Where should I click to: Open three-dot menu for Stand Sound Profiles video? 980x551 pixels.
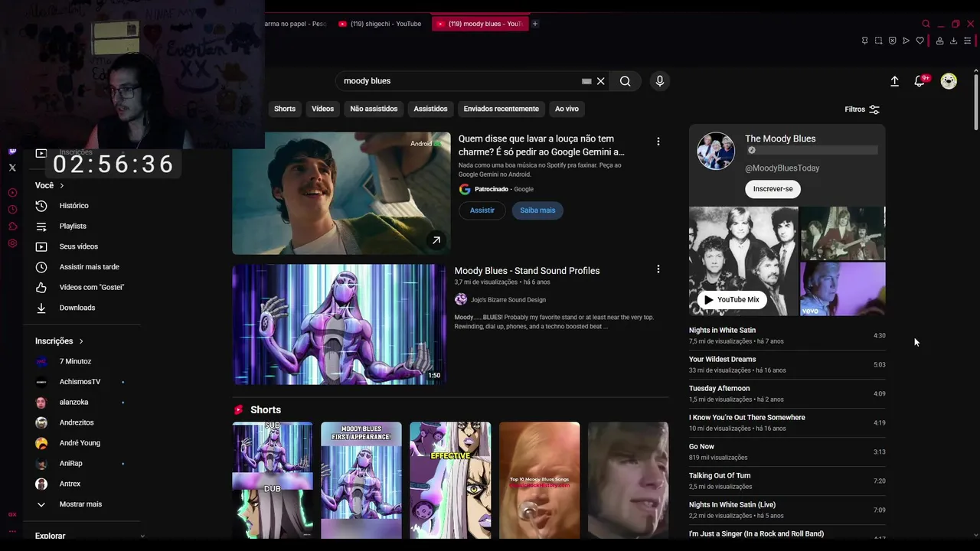(658, 269)
